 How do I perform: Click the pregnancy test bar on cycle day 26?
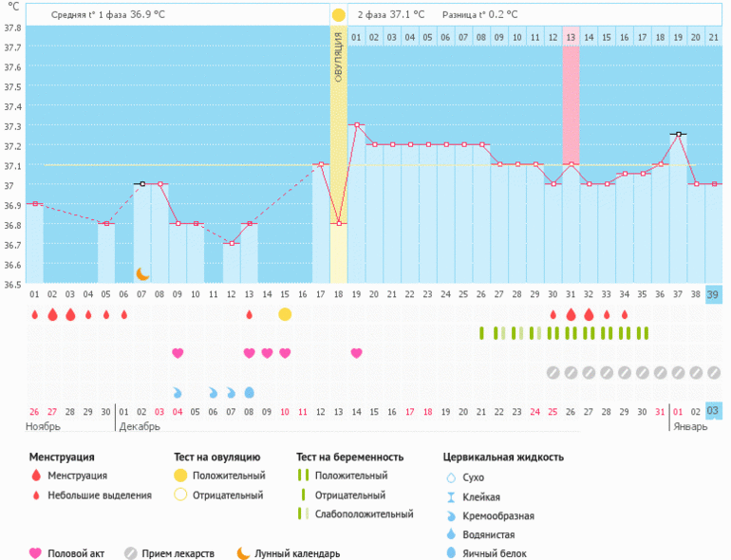(481, 333)
